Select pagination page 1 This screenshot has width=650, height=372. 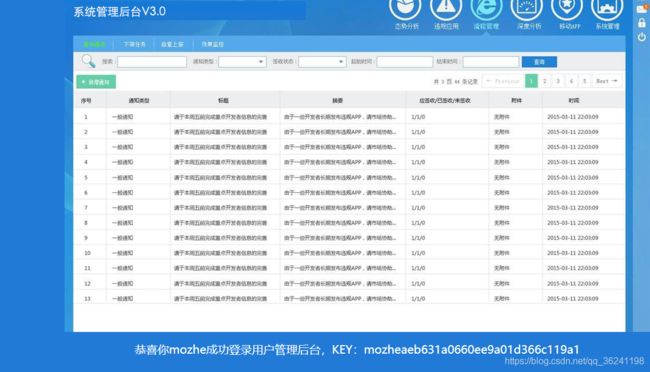(x=531, y=81)
